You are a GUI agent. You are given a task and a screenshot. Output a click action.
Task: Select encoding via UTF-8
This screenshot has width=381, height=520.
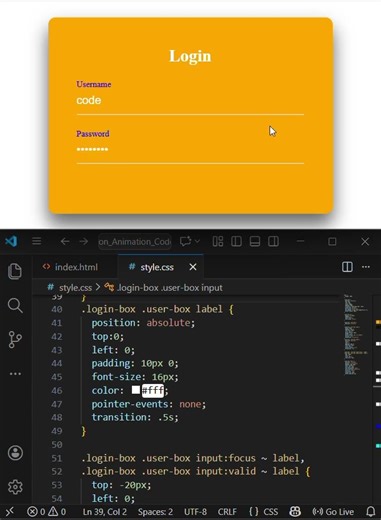coord(195,512)
